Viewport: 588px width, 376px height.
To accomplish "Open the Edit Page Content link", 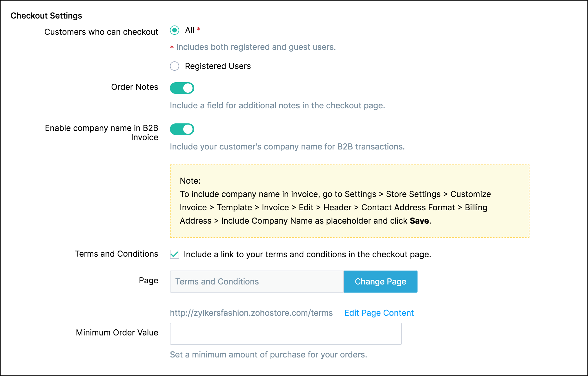I will (x=379, y=313).
